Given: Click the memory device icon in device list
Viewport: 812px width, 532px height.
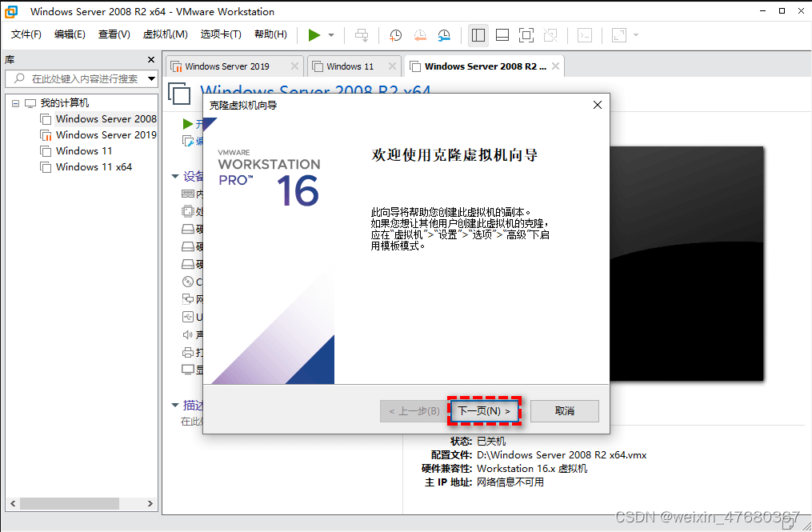Looking at the screenshot, I should tap(188, 194).
